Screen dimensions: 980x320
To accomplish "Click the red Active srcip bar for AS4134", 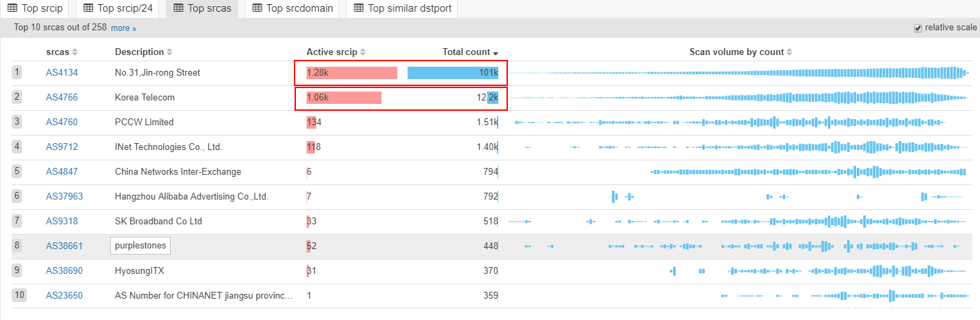I will 352,73.
